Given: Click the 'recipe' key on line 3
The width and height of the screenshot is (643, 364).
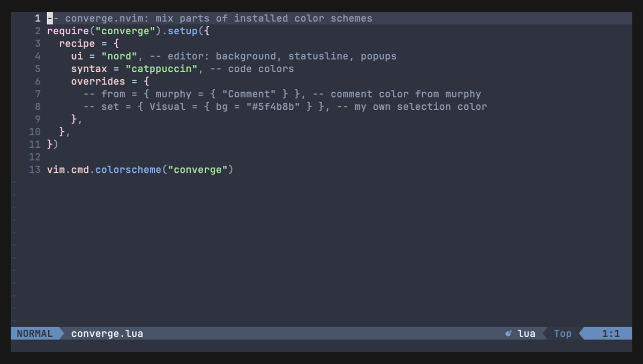Looking at the screenshot, I should (x=77, y=43).
